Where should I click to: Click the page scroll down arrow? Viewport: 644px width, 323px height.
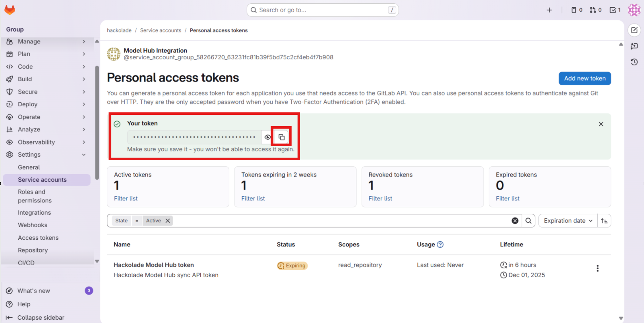tap(621, 319)
